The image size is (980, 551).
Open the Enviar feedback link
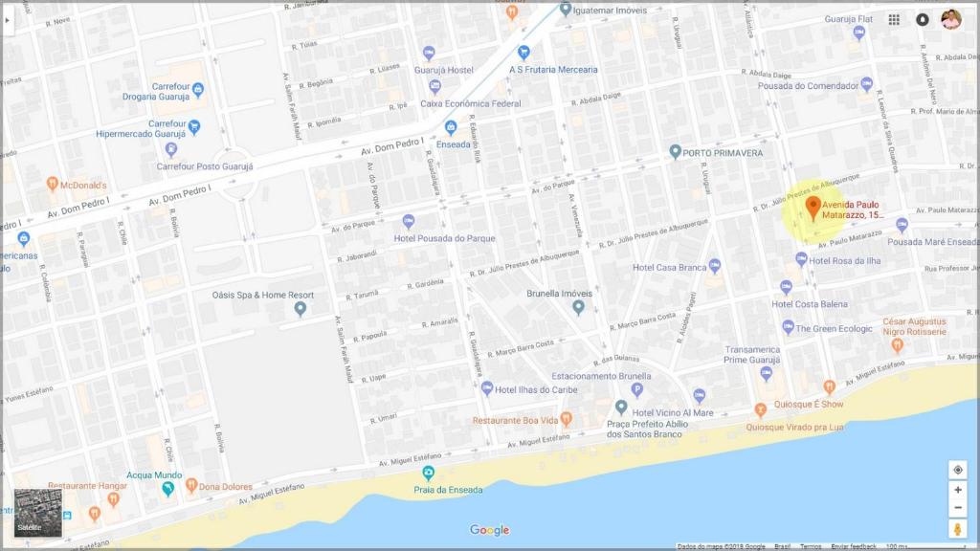tap(853, 546)
